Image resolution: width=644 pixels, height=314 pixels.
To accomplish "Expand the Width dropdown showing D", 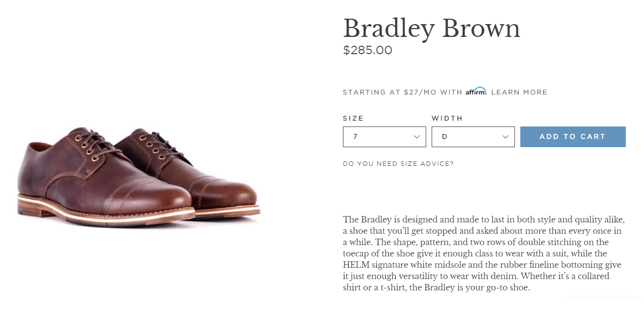I will click(x=473, y=137).
